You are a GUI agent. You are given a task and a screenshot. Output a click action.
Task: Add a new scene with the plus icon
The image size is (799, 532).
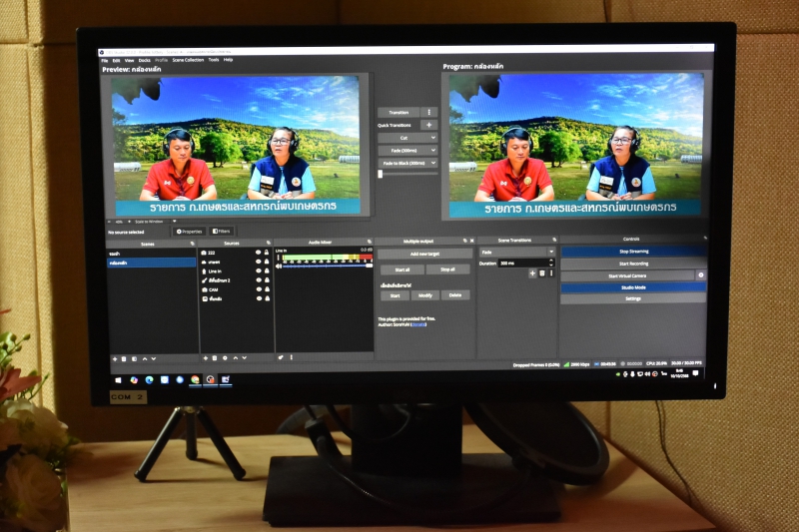113,357
